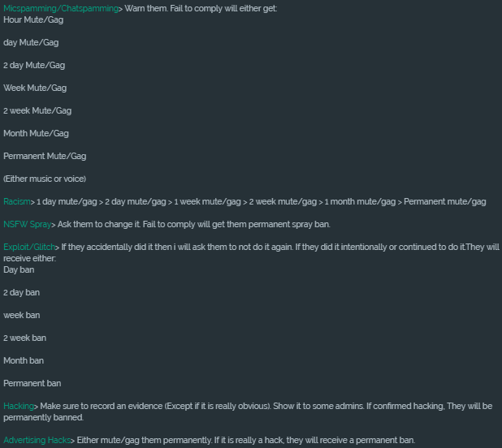Screen dimensions: 502x448
Task: Click the Permanent ban line
Action: point(32,383)
